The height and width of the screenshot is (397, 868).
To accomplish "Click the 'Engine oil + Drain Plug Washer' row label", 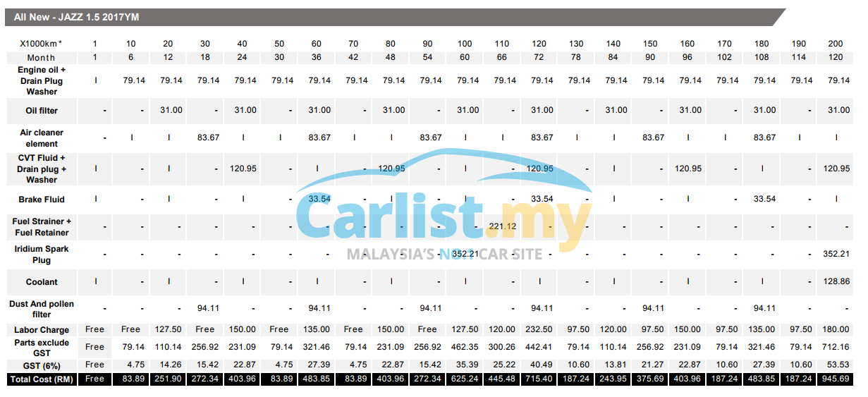I will coord(42,80).
